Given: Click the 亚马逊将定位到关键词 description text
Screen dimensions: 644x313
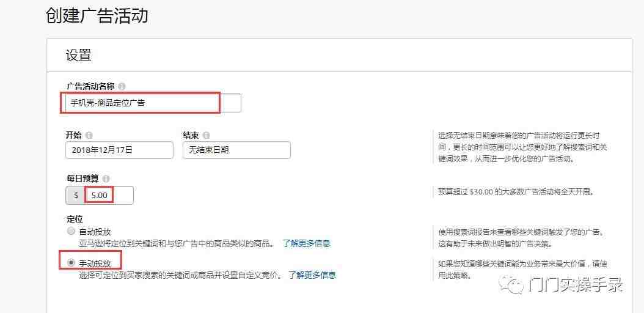Looking at the screenshot, I should (177, 243).
